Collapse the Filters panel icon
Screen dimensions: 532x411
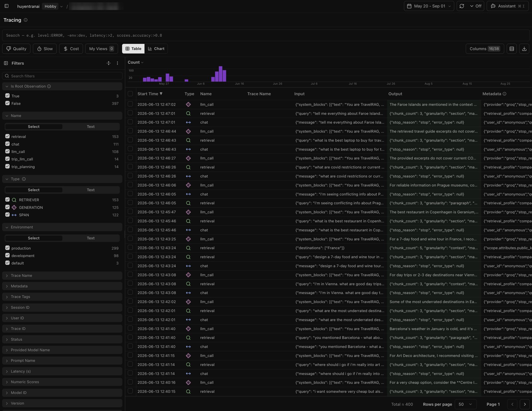coord(6,63)
